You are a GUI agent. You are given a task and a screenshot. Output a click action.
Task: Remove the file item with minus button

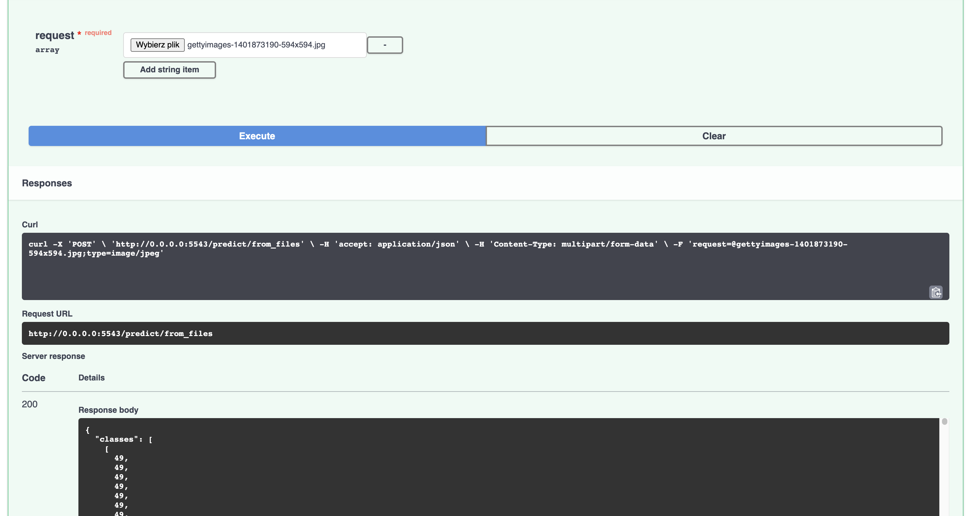point(385,45)
